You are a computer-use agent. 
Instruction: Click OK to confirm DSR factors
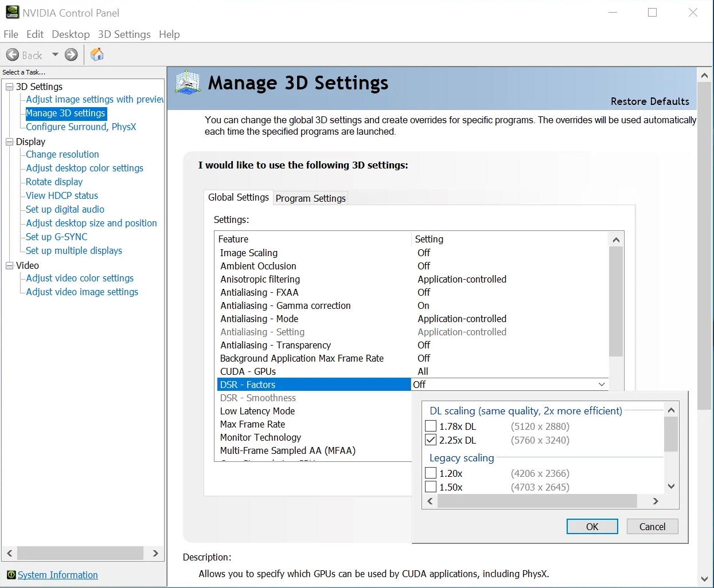[x=592, y=527]
